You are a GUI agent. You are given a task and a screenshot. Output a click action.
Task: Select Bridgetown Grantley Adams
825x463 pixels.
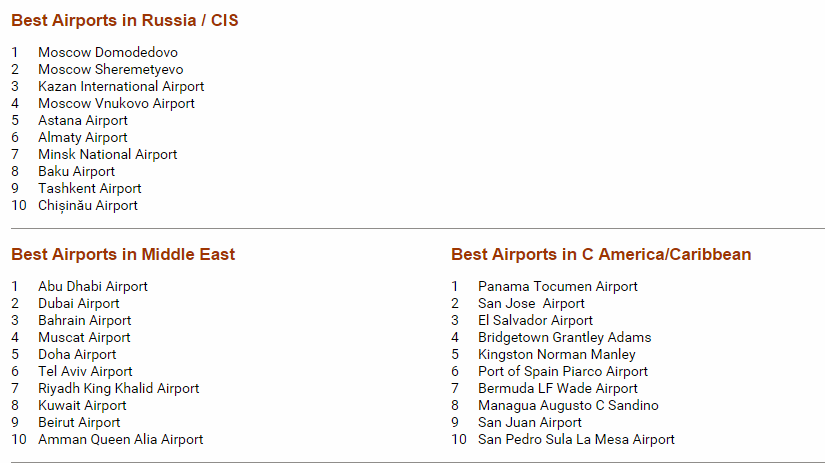pos(565,338)
